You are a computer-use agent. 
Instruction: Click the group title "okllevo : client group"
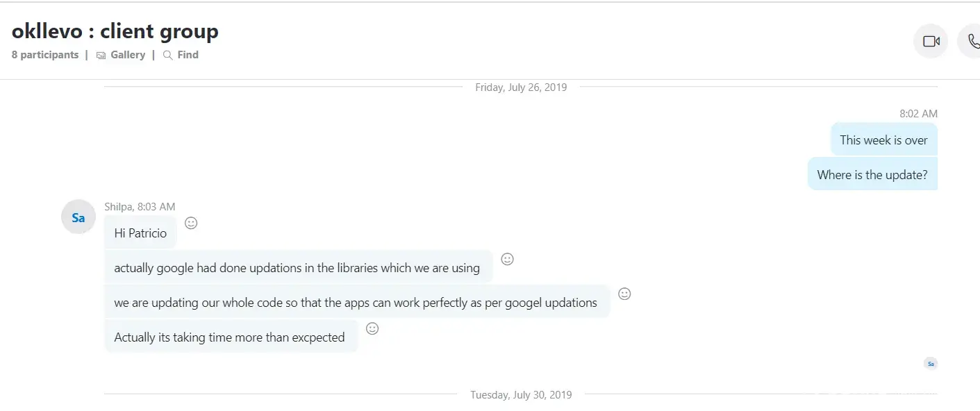tap(115, 31)
